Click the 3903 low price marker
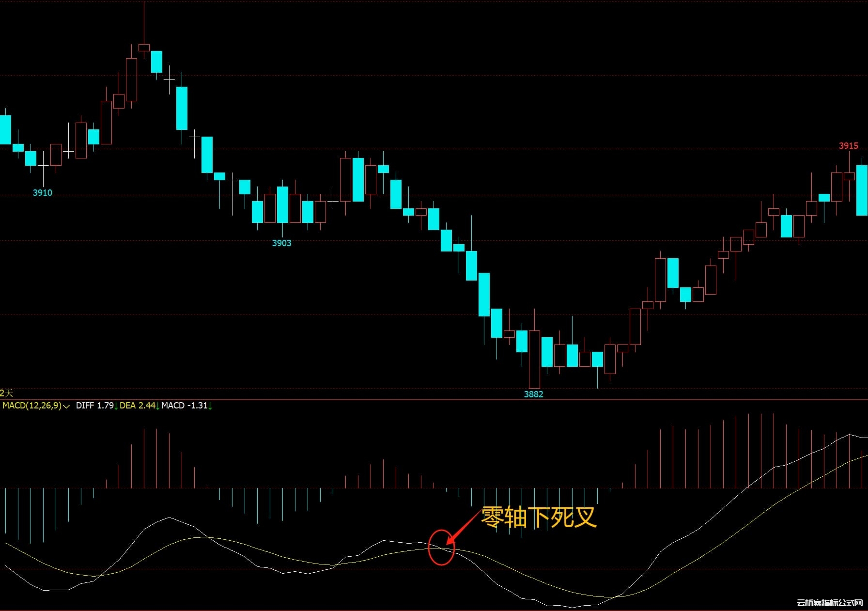The image size is (868, 611). [x=281, y=243]
